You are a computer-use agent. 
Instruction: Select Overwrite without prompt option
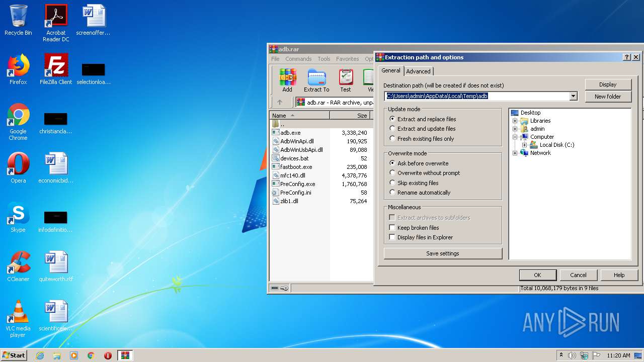[x=425, y=173]
